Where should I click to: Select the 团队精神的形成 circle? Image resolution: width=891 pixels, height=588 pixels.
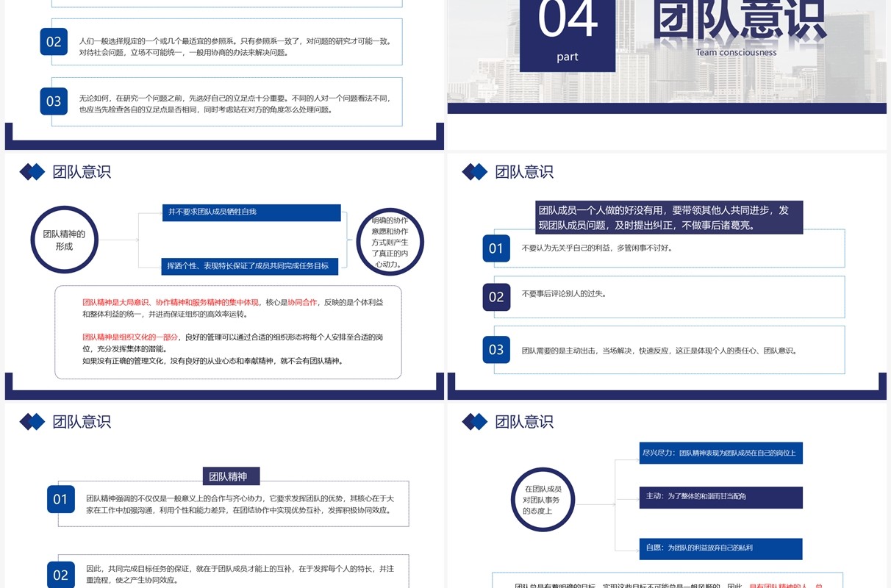[64, 240]
